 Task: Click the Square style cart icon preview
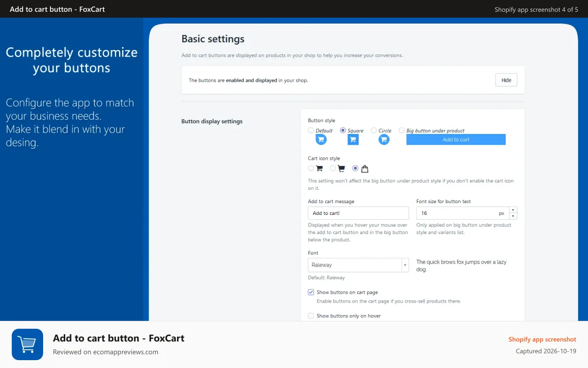coord(353,140)
